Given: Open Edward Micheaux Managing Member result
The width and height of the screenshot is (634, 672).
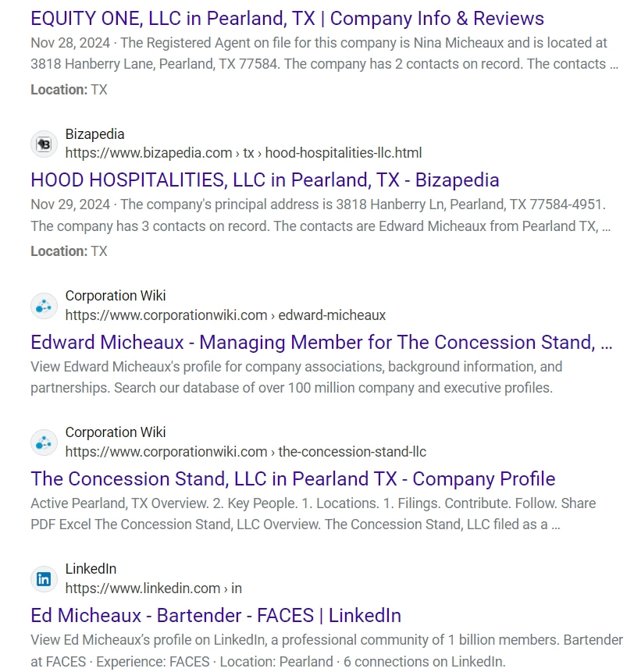Looking at the screenshot, I should click(322, 342).
